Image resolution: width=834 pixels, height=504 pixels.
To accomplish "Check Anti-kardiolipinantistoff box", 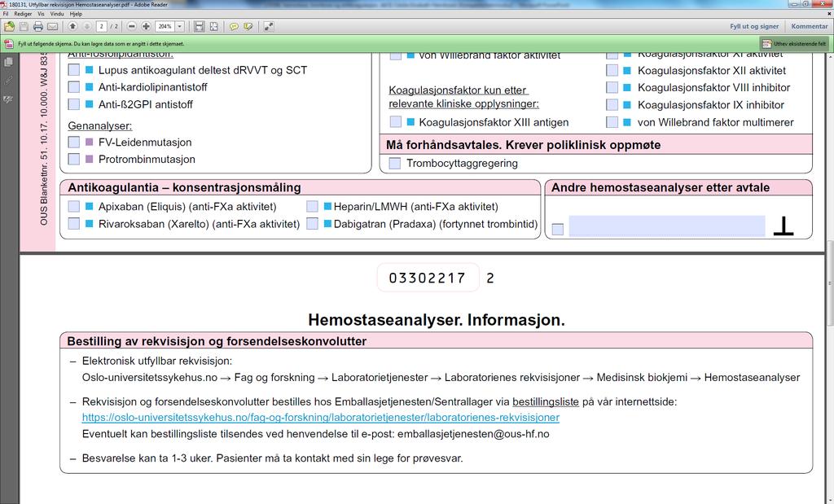I will pos(74,86).
